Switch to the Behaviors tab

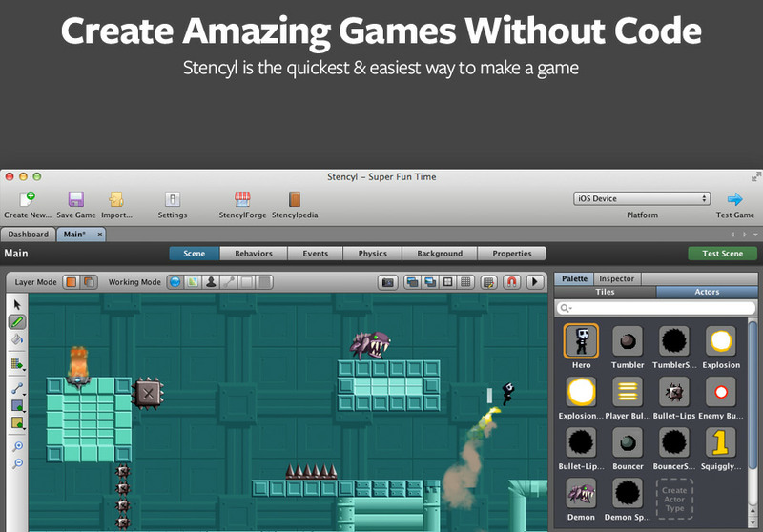[x=253, y=254]
